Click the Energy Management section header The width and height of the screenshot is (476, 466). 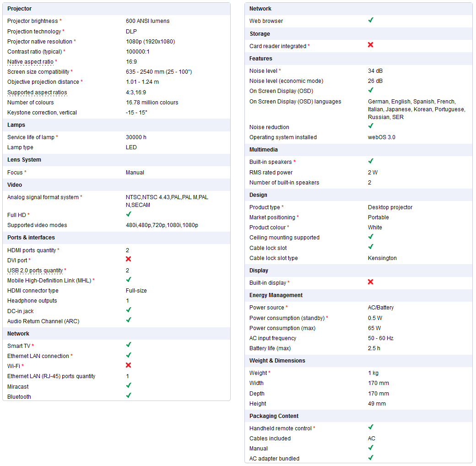[276, 295]
